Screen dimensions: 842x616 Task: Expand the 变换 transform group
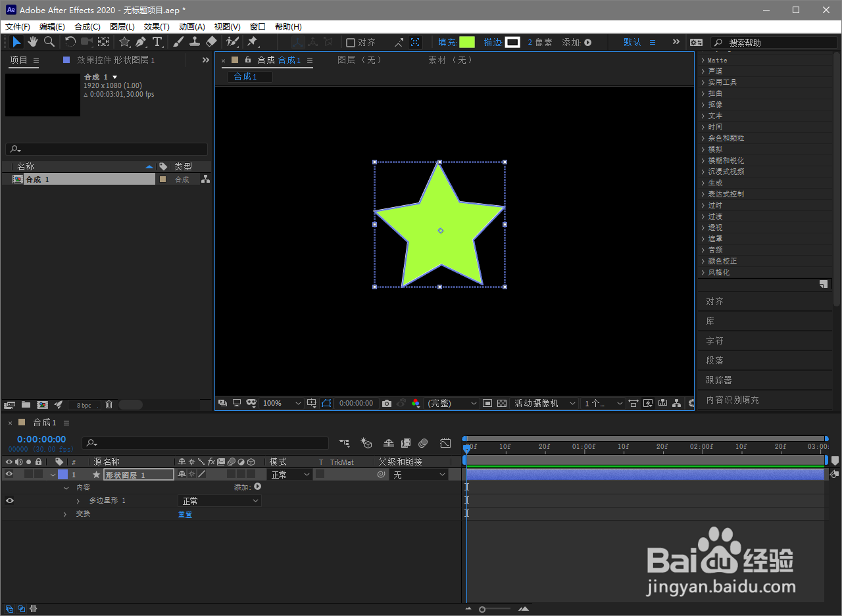(65, 514)
